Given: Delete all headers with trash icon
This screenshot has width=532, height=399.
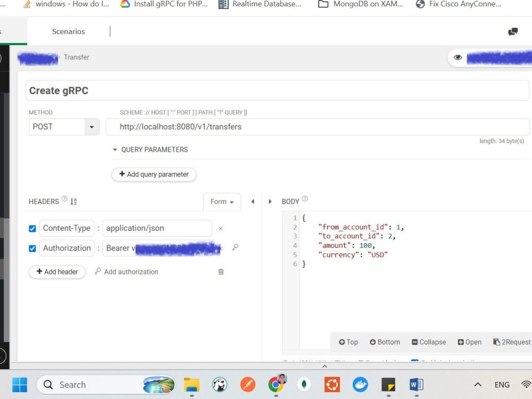Looking at the screenshot, I should tap(221, 272).
